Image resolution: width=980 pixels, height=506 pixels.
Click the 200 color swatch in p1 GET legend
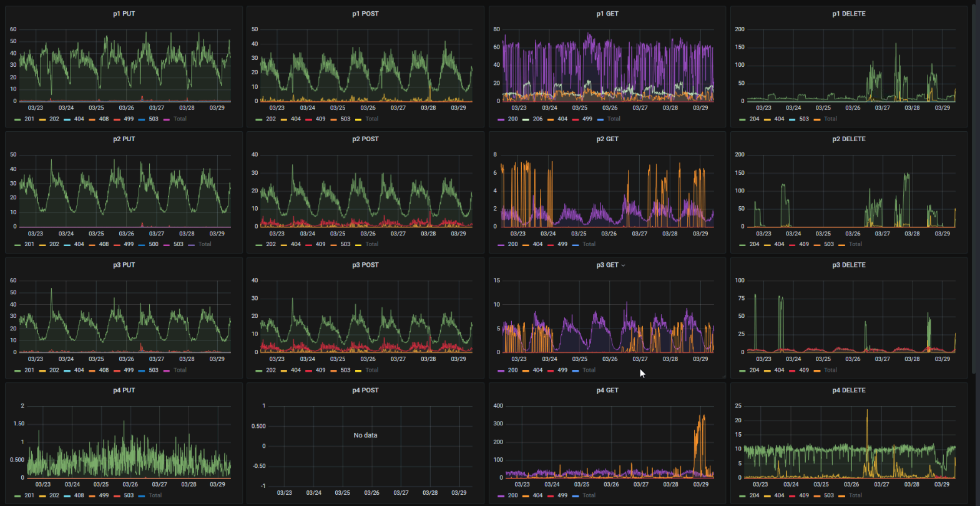click(x=501, y=119)
